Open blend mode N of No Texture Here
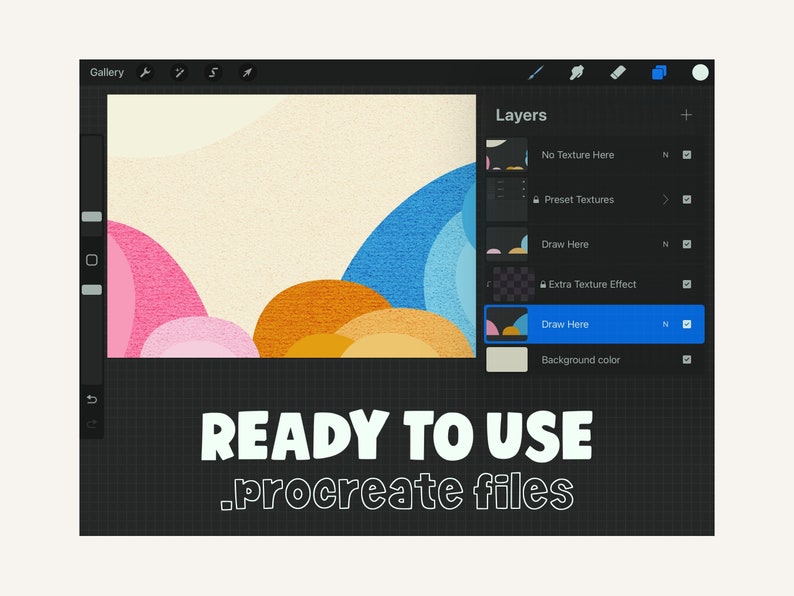794x596 pixels. point(665,155)
